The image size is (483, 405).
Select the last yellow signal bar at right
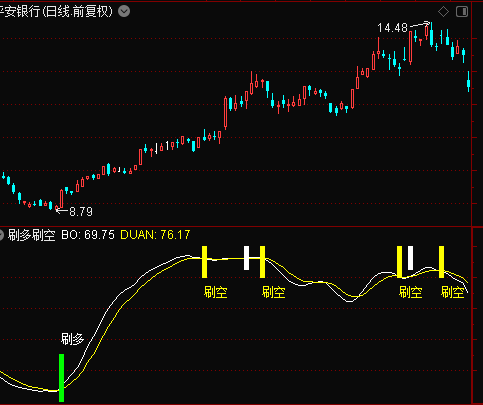click(441, 262)
